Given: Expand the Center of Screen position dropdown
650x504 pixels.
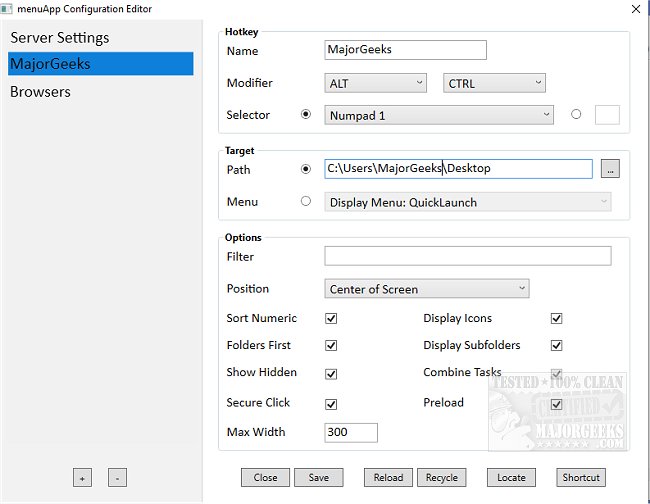Looking at the screenshot, I should (426, 289).
